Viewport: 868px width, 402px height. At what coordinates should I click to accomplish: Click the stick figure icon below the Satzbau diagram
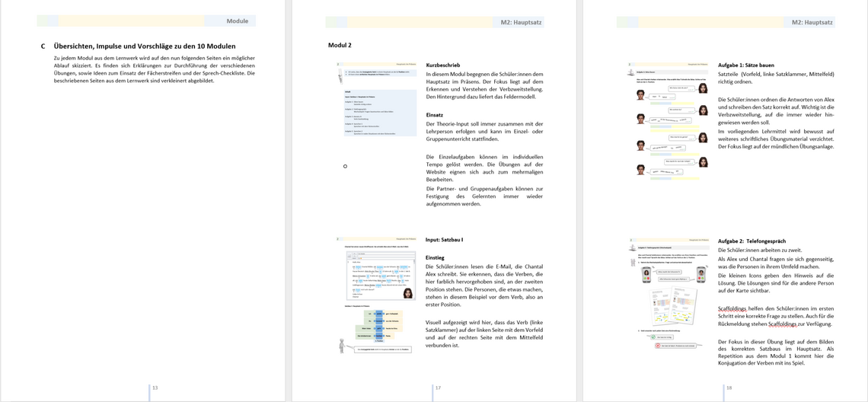[x=342, y=346]
